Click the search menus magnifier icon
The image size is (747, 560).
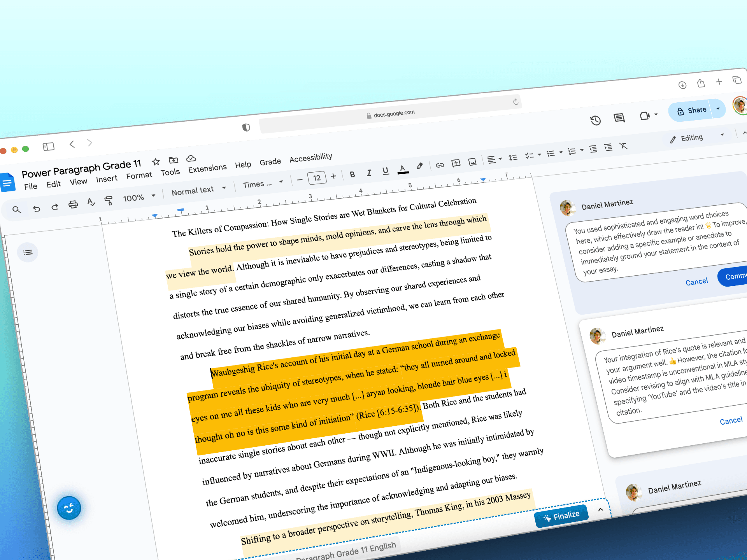16,210
